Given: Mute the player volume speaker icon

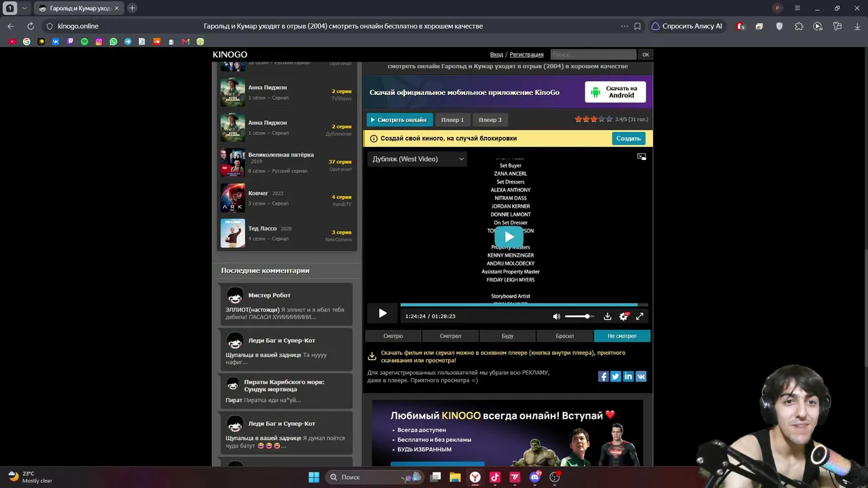Looking at the screenshot, I should tap(557, 317).
